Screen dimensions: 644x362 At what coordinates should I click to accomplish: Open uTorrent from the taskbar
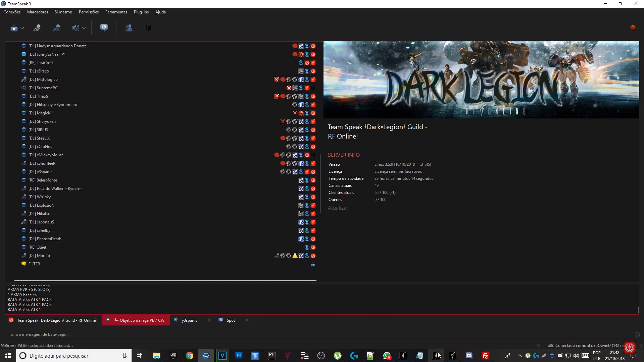coord(338,356)
